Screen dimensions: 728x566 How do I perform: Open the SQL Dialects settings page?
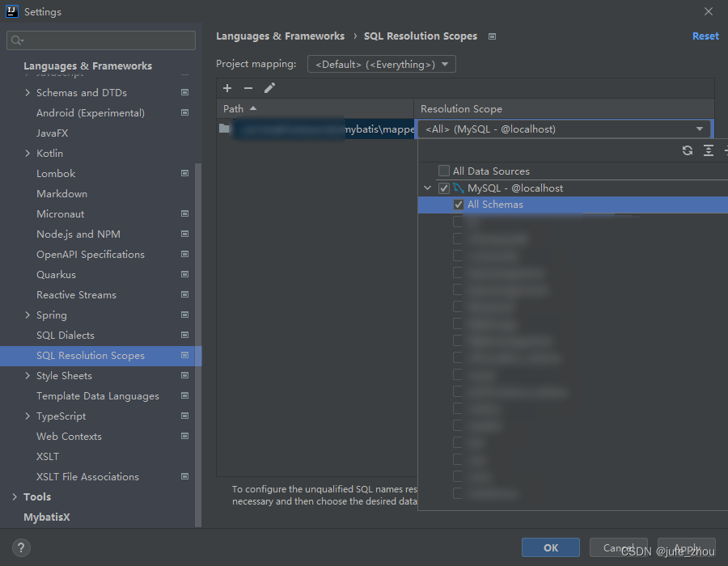(66, 336)
